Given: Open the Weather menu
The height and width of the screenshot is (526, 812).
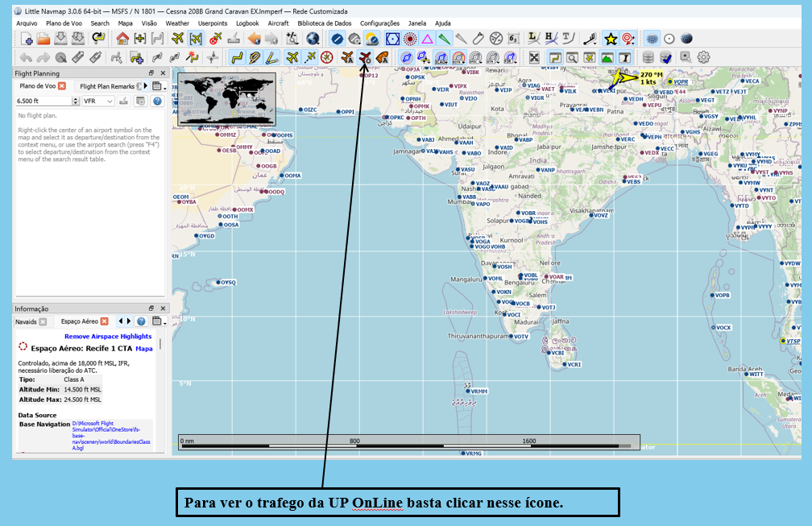Looking at the screenshot, I should point(176,23).
